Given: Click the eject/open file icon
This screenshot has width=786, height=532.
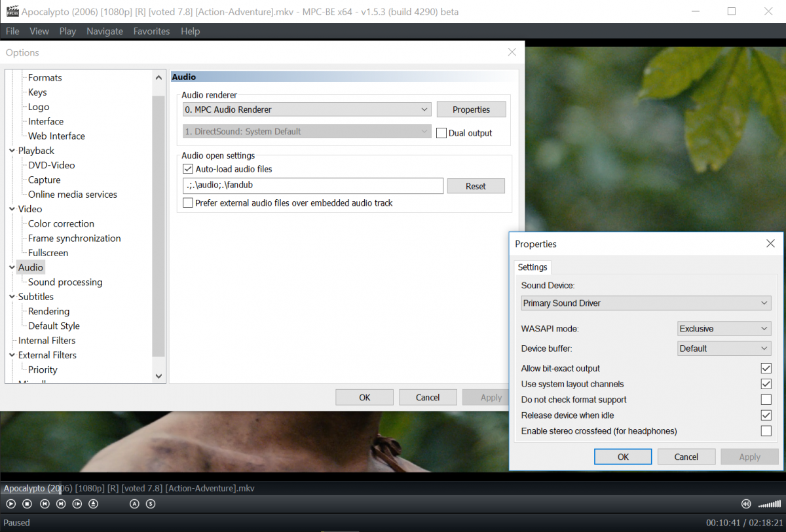Looking at the screenshot, I should tap(94, 504).
